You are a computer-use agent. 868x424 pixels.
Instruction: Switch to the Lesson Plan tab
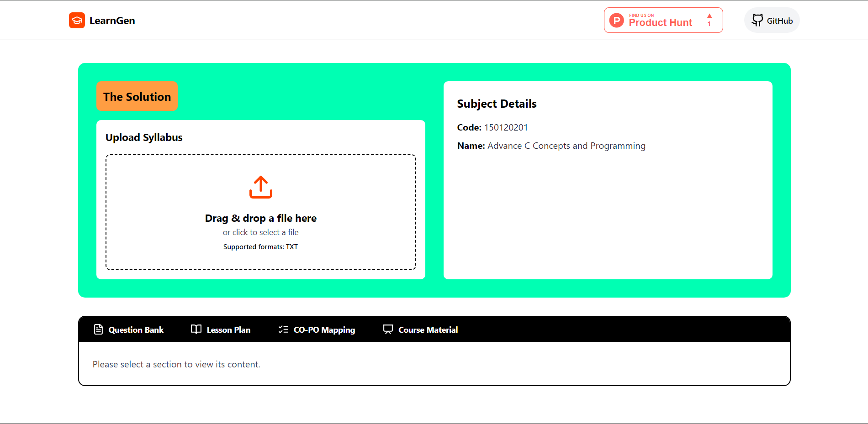221,330
